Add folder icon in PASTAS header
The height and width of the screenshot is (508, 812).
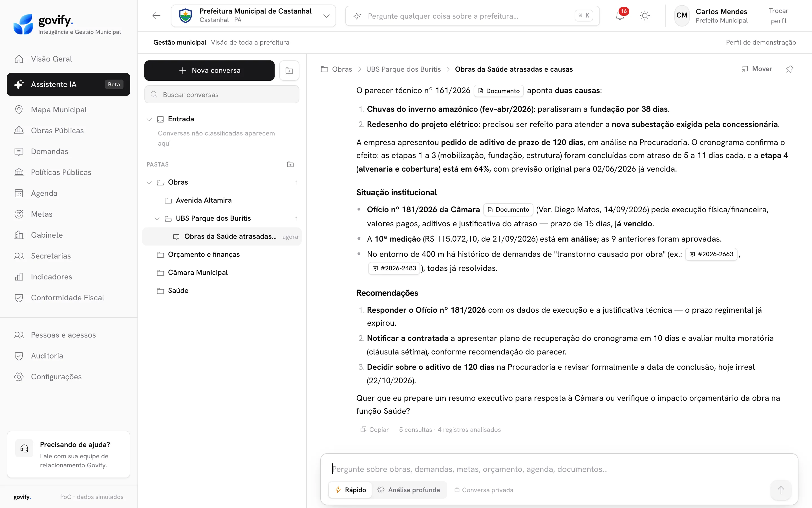[291, 164]
